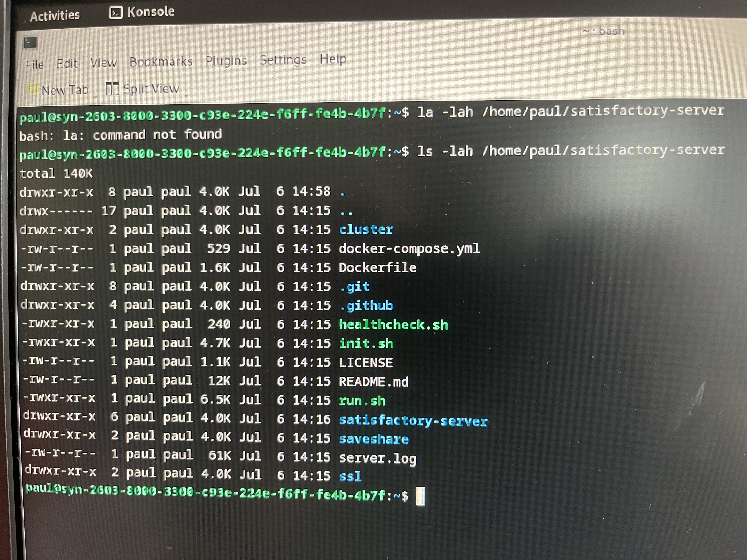Expand the New Tab dropdown arrow
747x560 pixels.
[96, 97]
